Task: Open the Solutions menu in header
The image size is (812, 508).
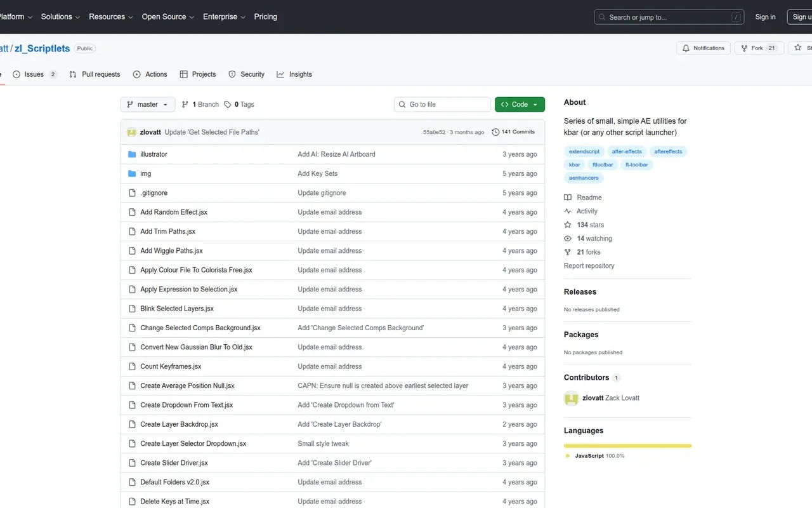Action: (60, 17)
